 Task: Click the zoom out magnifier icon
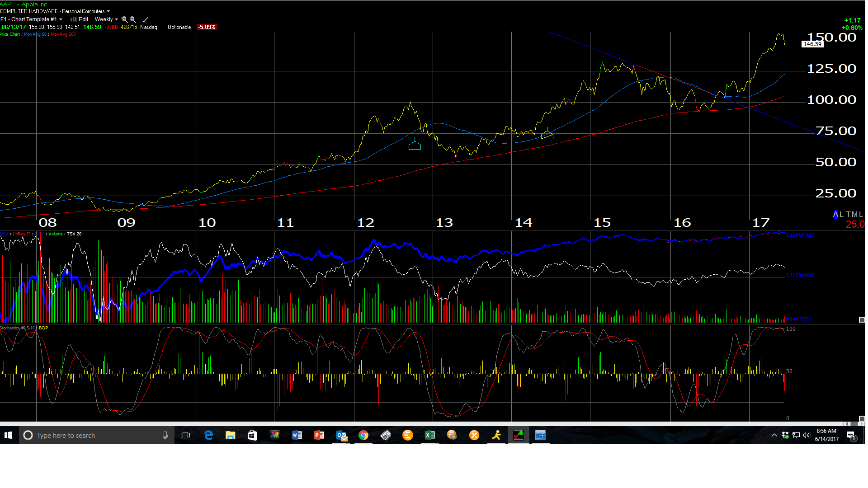[133, 19]
